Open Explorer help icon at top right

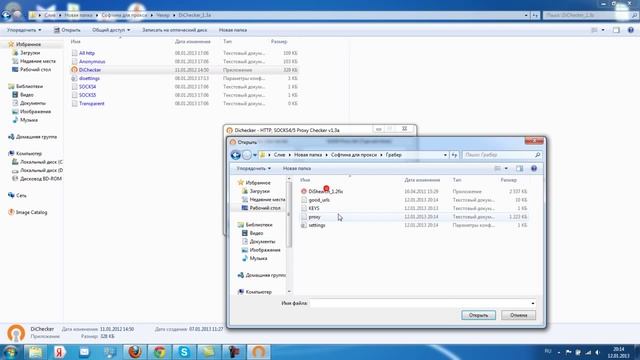[x=631, y=30]
